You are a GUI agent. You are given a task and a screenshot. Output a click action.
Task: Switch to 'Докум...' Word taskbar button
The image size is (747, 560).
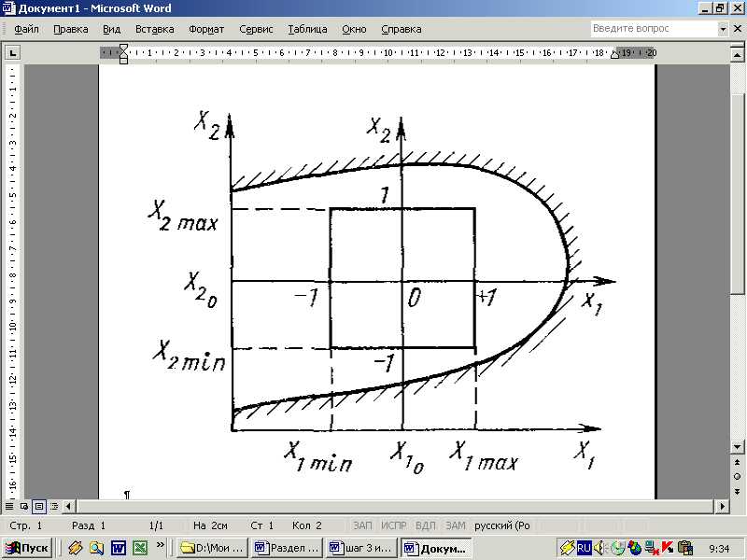[x=436, y=548]
